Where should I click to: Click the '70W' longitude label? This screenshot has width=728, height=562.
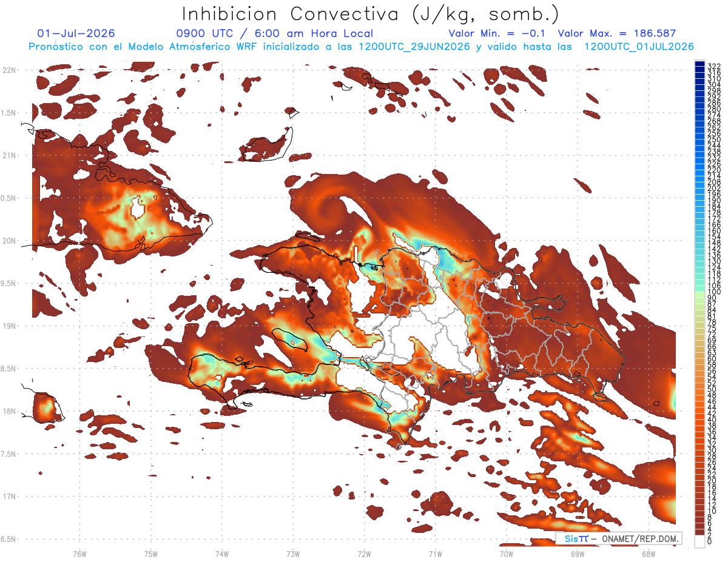click(x=507, y=553)
